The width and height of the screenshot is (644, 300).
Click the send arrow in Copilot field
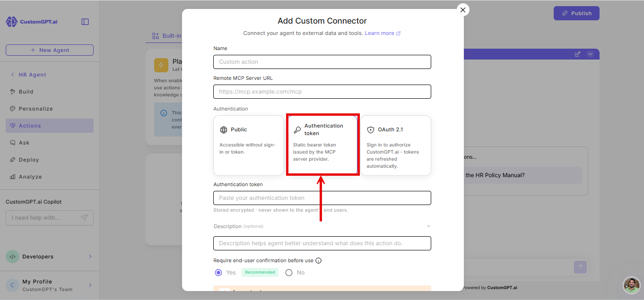pos(84,218)
